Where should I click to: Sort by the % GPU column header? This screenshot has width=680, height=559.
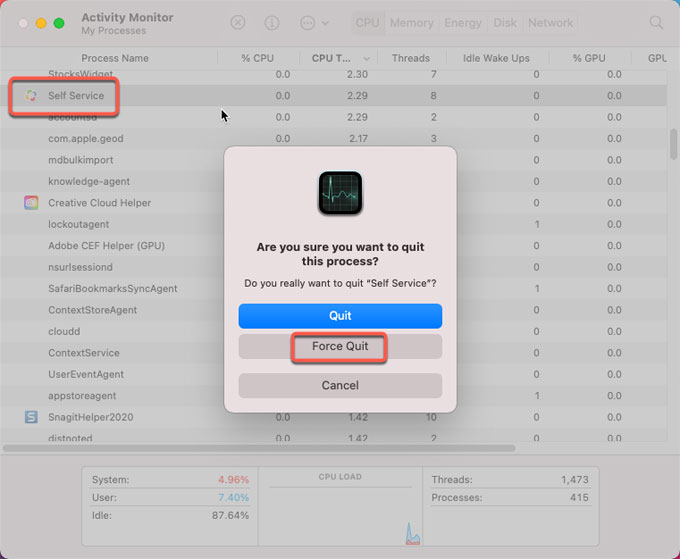[589, 58]
